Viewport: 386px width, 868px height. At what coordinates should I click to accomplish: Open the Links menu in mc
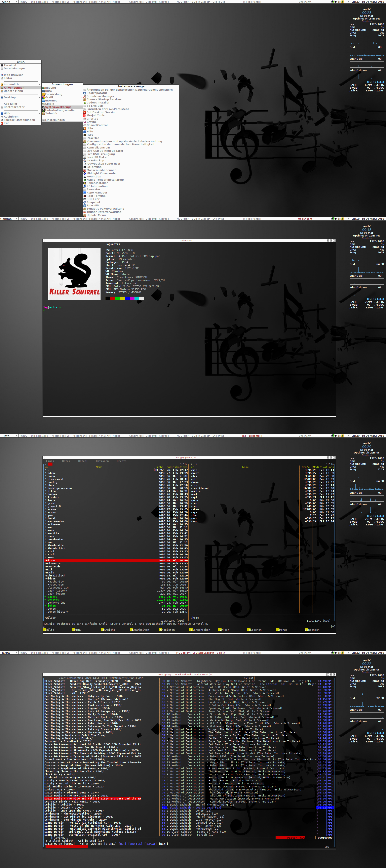point(50,461)
